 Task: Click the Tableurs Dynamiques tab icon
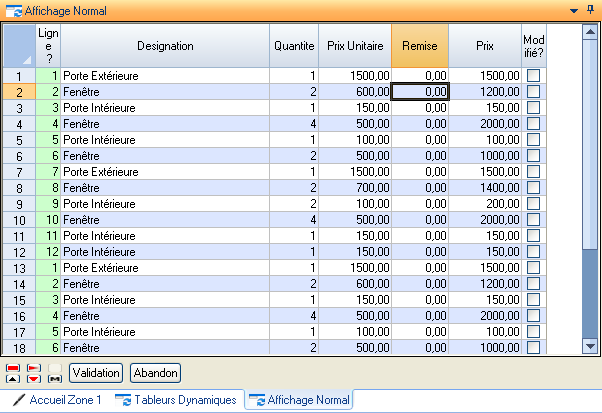[x=123, y=400]
